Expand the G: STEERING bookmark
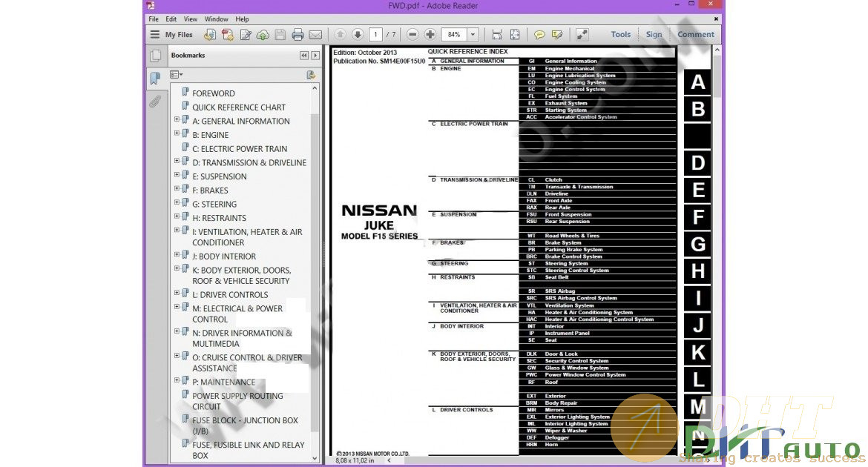Image resolution: width=868 pixels, height=467 pixels. [177, 202]
